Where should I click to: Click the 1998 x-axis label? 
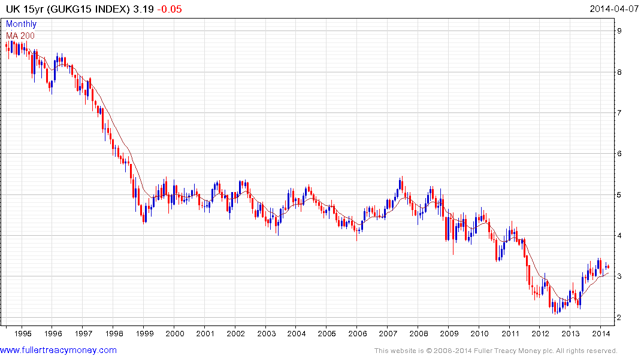[x=114, y=333]
